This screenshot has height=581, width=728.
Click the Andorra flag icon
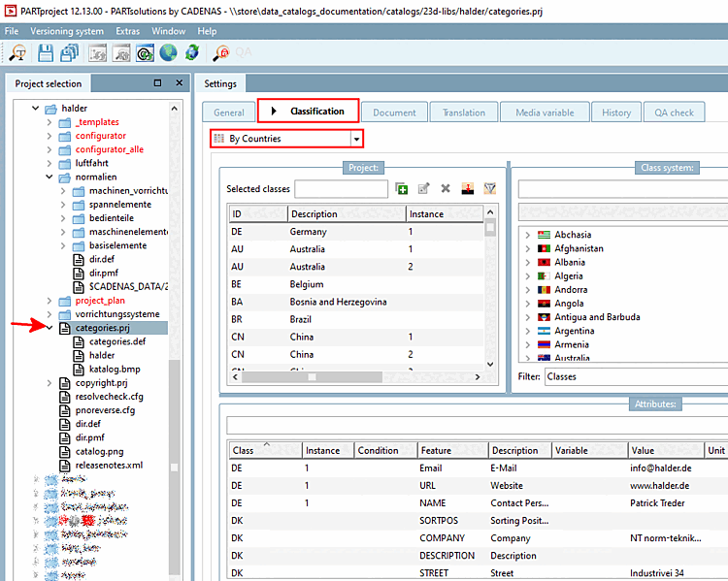(x=544, y=290)
